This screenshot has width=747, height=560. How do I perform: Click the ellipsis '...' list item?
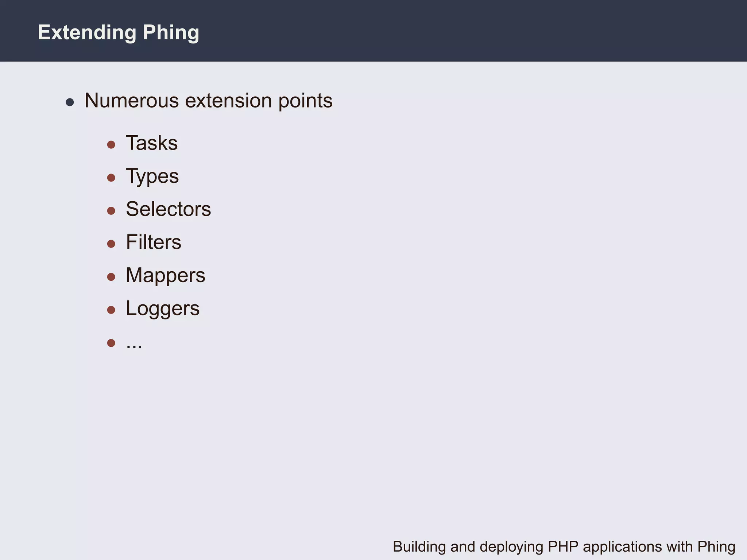tap(134, 344)
